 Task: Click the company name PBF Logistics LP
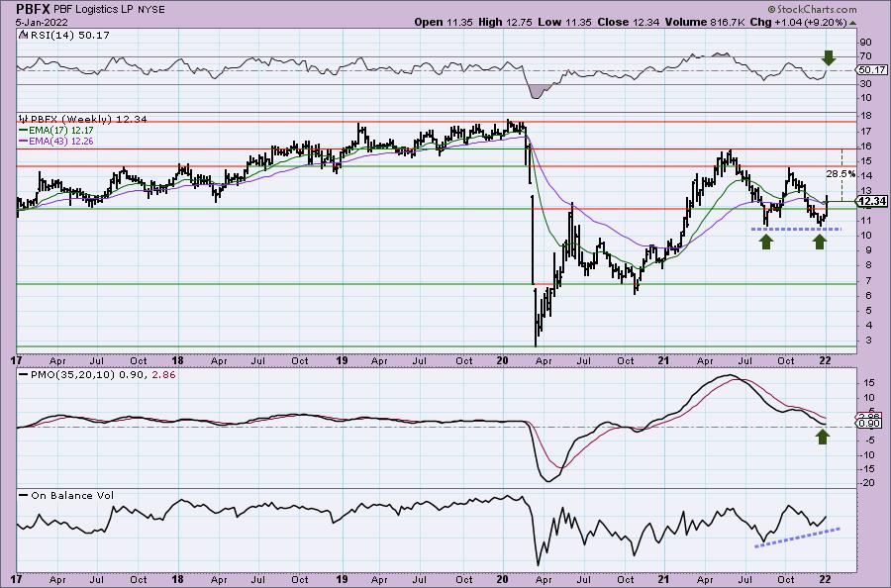[95, 10]
